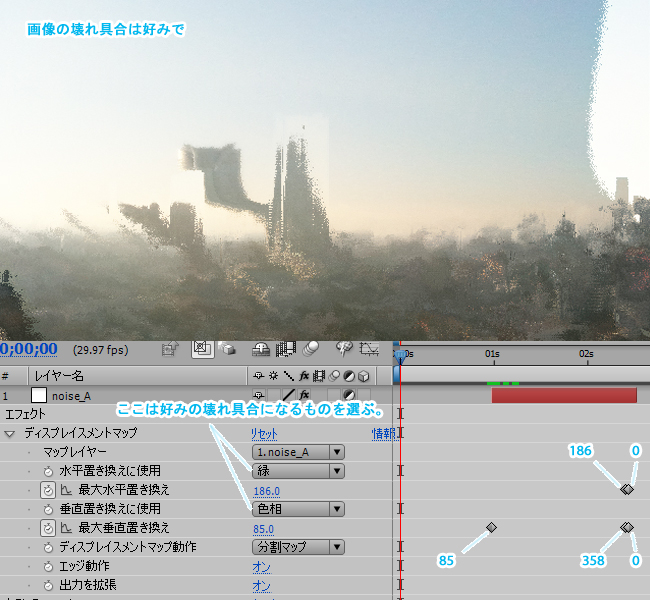Open ディスプレイスメントマップ動作 dropdown showing 分割マップ
Screen dimensions: 650x600
pyautogui.click(x=297, y=546)
